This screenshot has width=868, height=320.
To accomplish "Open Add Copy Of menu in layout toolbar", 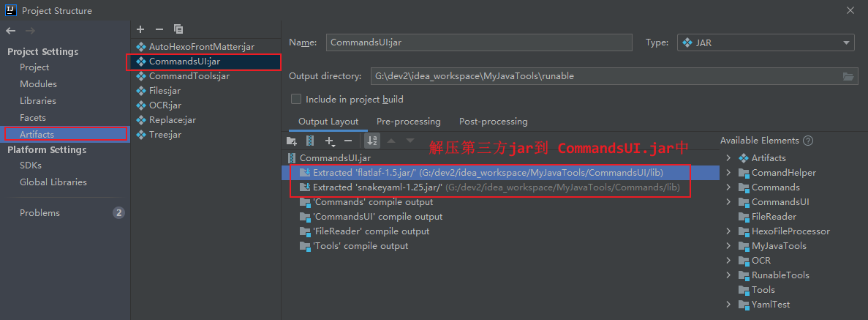I will point(330,141).
